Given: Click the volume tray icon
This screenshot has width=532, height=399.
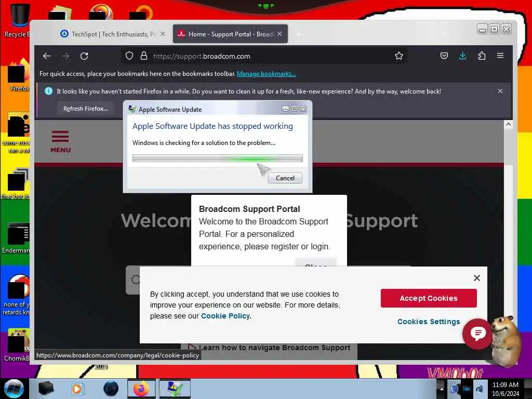Looking at the screenshot, I should click(x=479, y=389).
